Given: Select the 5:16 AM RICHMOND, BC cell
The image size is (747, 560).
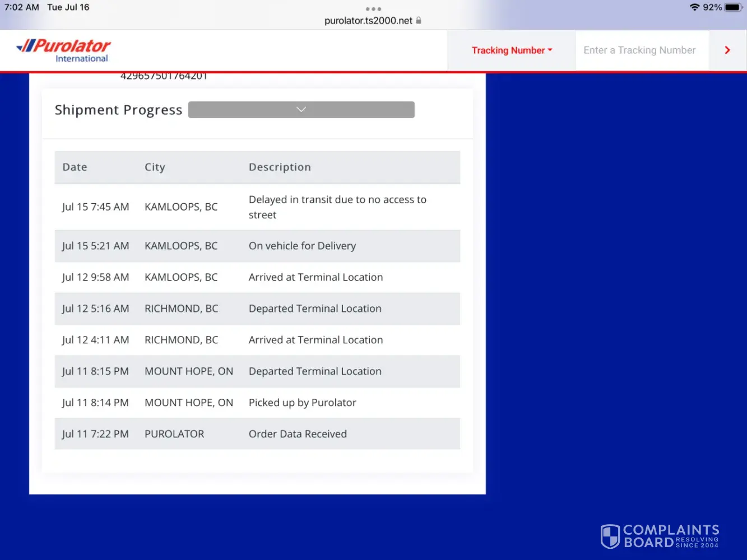Looking at the screenshot, I should point(182,309).
